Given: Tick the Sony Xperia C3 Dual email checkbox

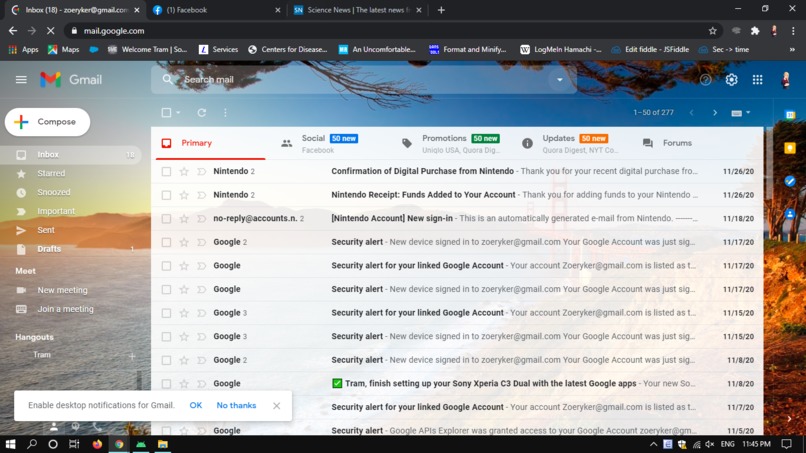Looking at the screenshot, I should click(x=166, y=384).
